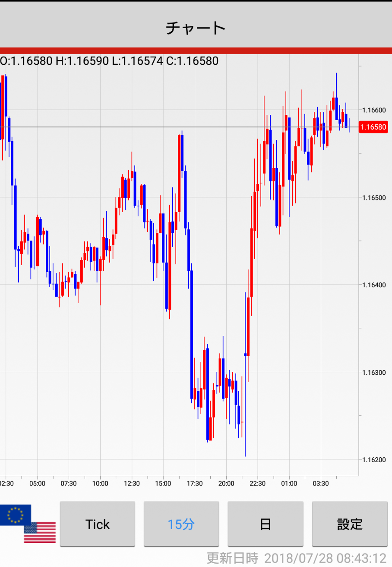Switch to the Tick chart view

[98, 524]
